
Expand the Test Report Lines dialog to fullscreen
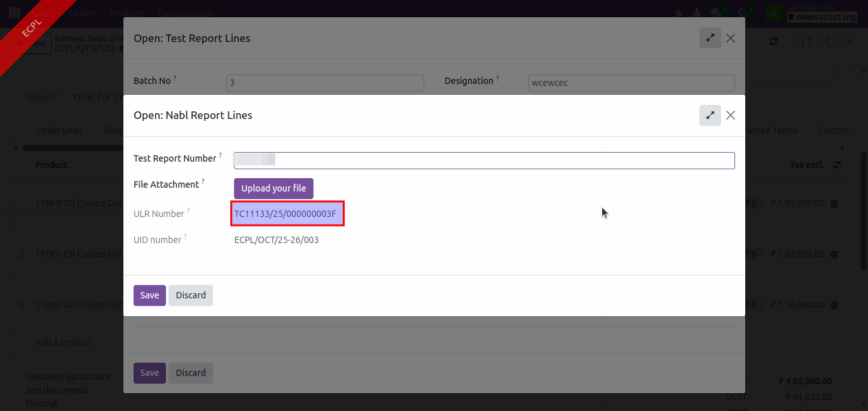pyautogui.click(x=710, y=38)
